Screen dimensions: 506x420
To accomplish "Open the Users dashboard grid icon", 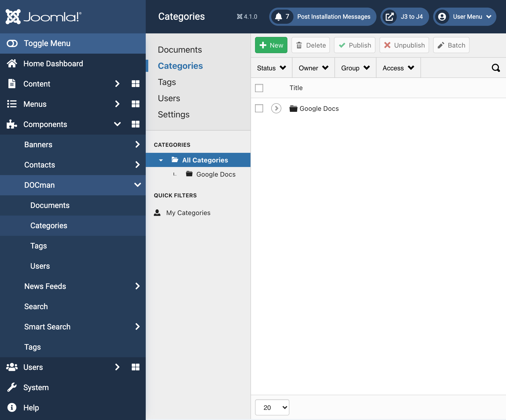I will (x=136, y=367).
